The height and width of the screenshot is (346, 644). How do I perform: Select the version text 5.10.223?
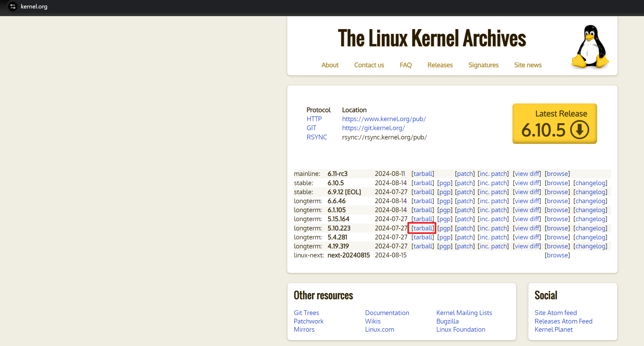(x=339, y=228)
